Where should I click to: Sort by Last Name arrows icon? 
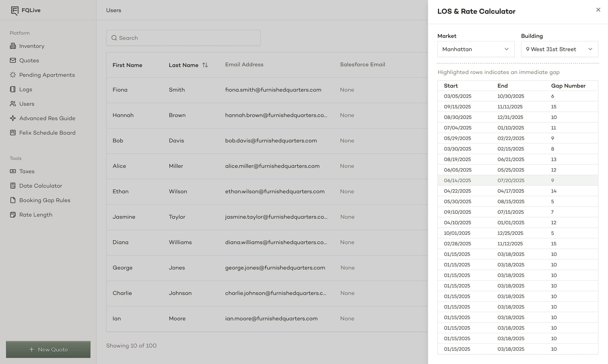point(205,65)
